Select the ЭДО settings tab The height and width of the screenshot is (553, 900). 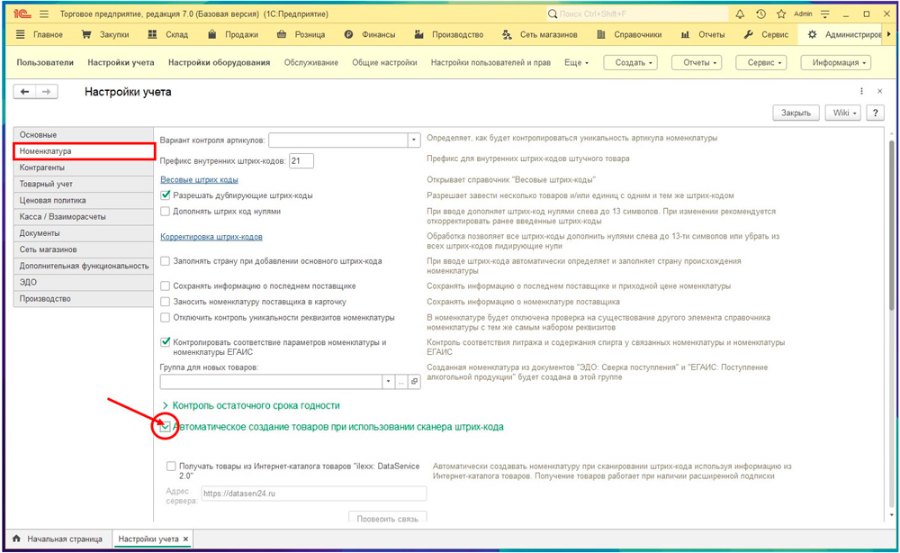83,282
